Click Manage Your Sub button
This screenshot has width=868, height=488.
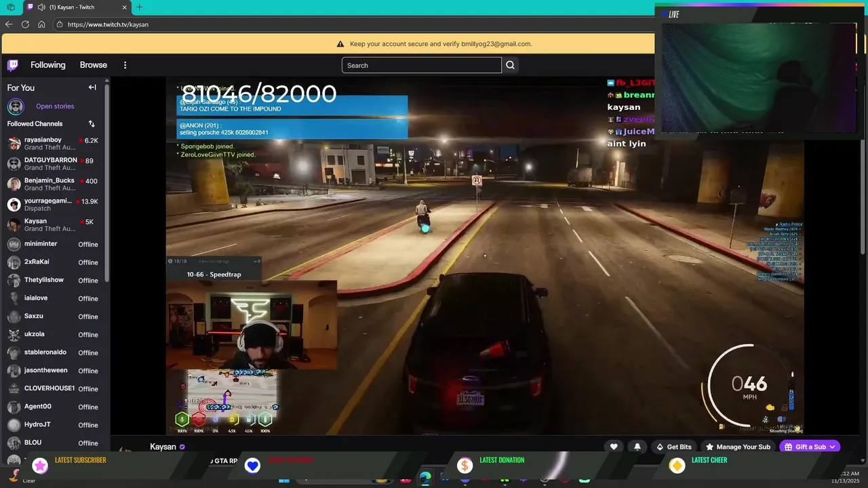coord(737,447)
